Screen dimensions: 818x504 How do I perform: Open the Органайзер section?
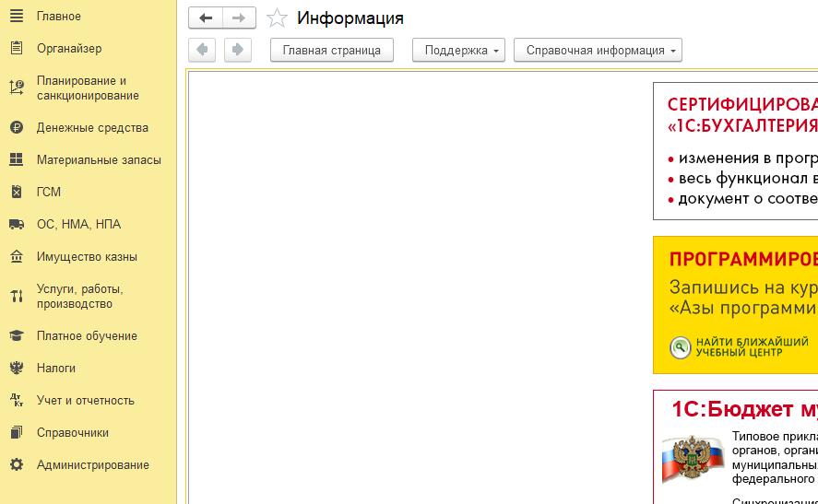tap(69, 49)
